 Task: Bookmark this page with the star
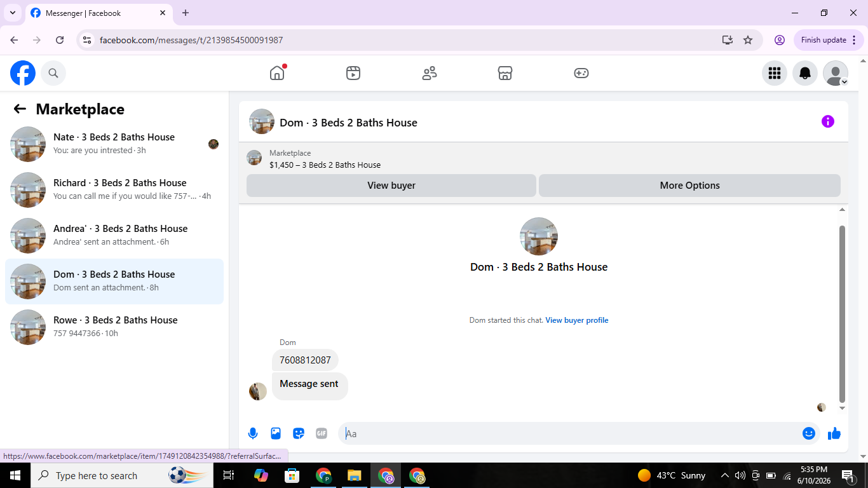click(x=748, y=40)
